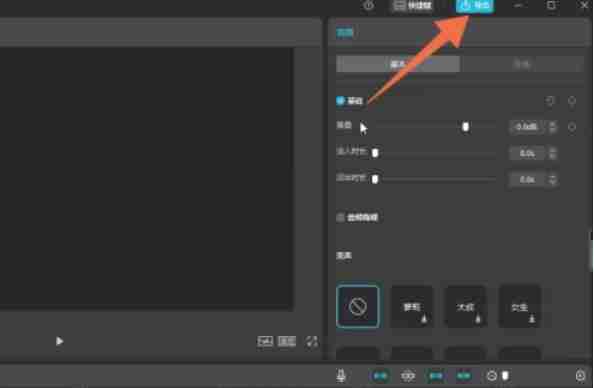Click the preview aspect ratio icon
The width and height of the screenshot is (594, 388).
(x=287, y=341)
